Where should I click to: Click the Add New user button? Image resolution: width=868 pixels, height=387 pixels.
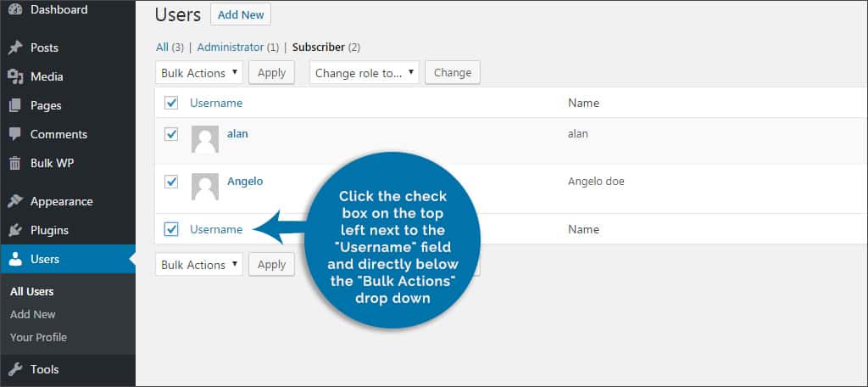point(241,15)
